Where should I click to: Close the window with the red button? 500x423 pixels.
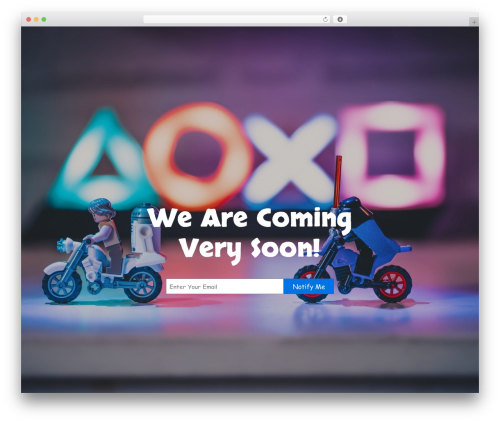pyautogui.click(x=29, y=19)
